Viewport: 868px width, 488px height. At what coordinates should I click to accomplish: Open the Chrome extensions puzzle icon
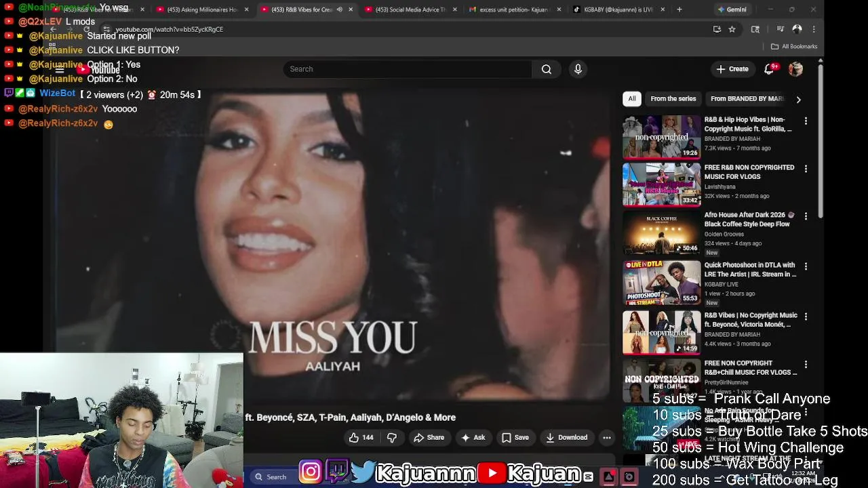(755, 29)
